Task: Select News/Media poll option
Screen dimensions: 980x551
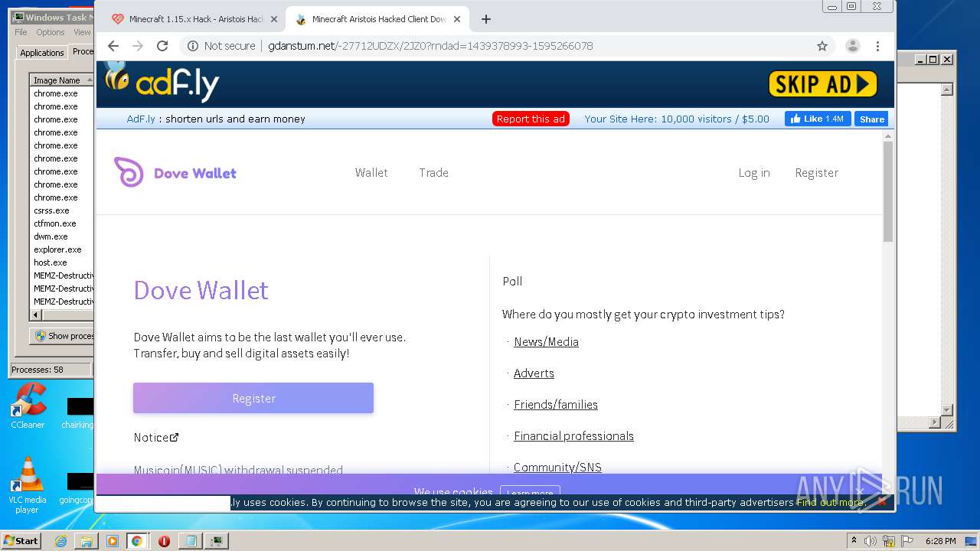Action: tap(546, 342)
